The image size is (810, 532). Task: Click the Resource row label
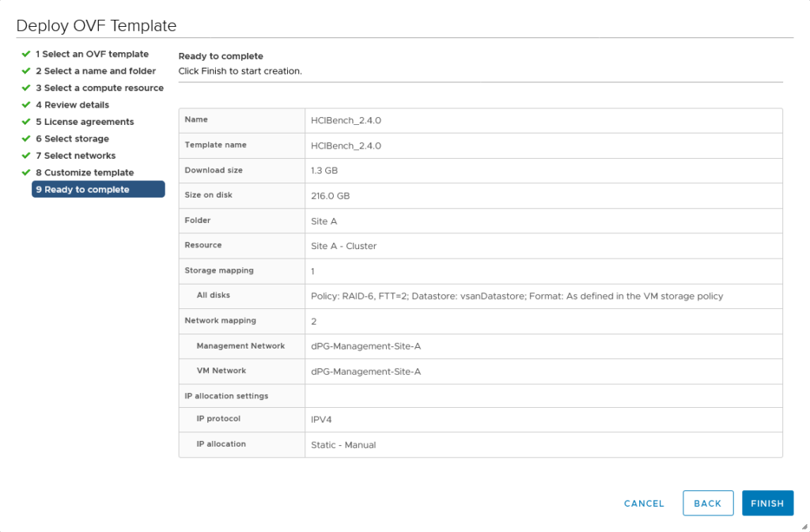pos(203,244)
